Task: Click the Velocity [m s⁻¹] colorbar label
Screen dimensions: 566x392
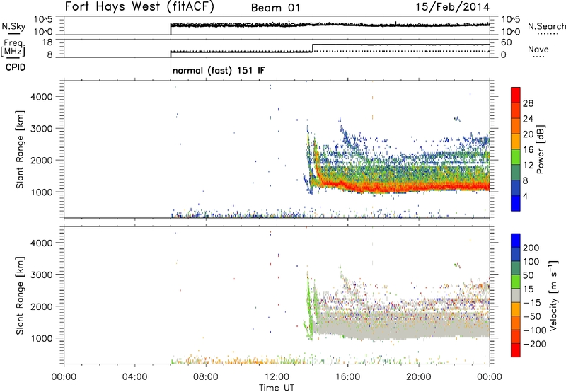Action: point(553,295)
